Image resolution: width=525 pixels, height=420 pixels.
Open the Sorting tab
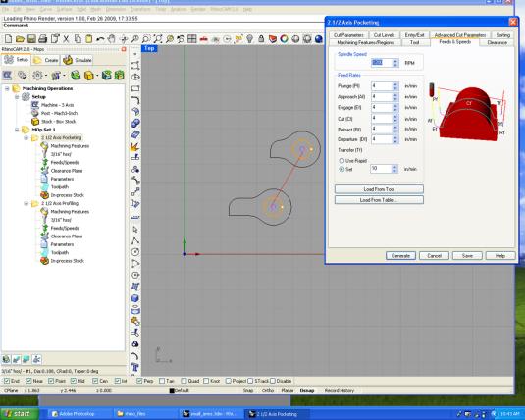coord(502,35)
